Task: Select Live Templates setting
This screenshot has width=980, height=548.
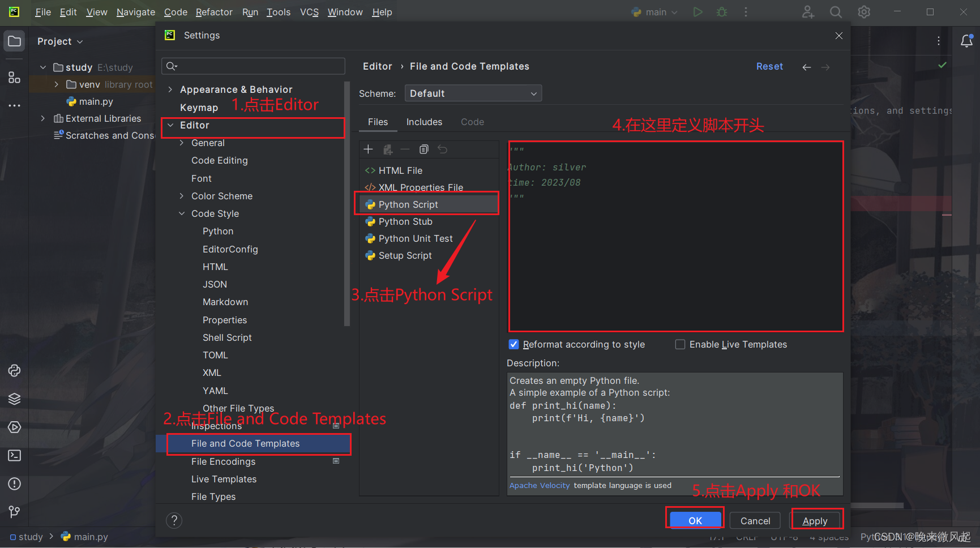Action: point(224,479)
